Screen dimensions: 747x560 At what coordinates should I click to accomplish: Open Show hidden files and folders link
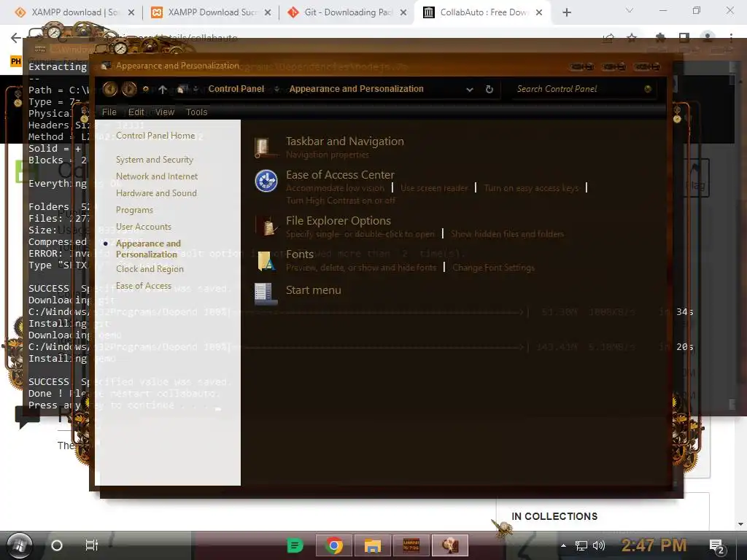click(x=508, y=234)
